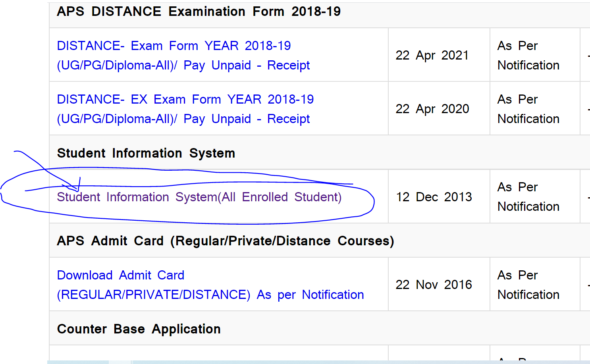Select the 22 Nov 2016 date cell

tap(434, 285)
